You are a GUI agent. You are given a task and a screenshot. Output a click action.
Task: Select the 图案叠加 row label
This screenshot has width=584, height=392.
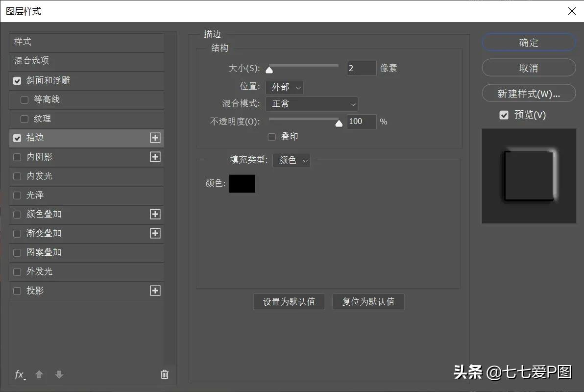point(44,252)
